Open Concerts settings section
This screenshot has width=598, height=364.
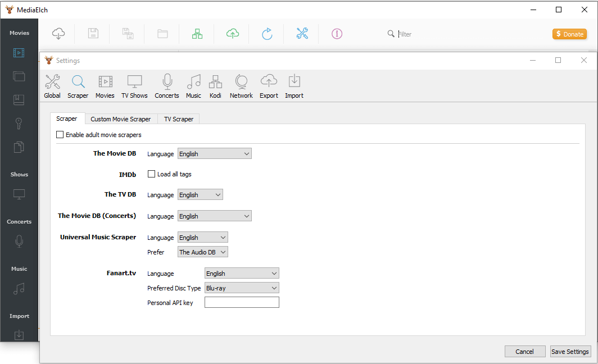167,86
